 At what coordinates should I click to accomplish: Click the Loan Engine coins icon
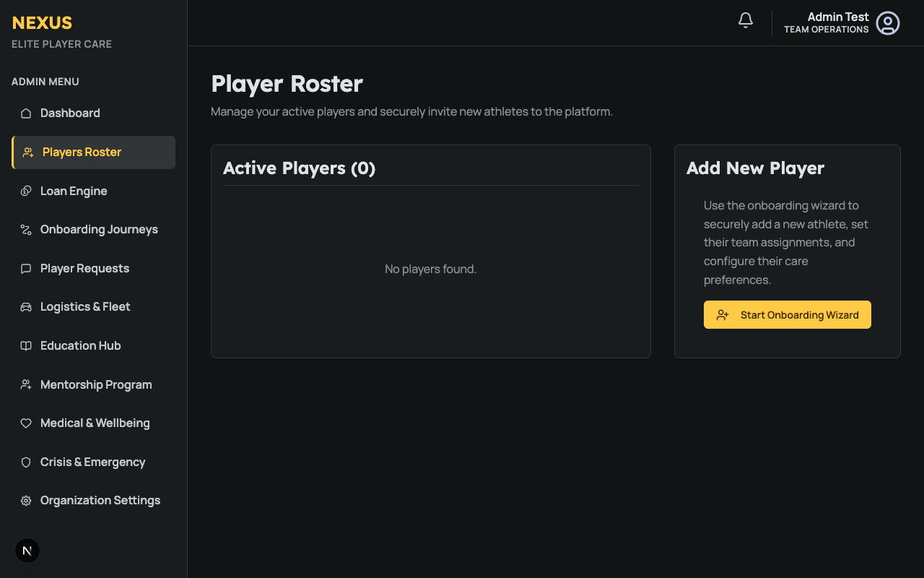pyautogui.click(x=26, y=191)
